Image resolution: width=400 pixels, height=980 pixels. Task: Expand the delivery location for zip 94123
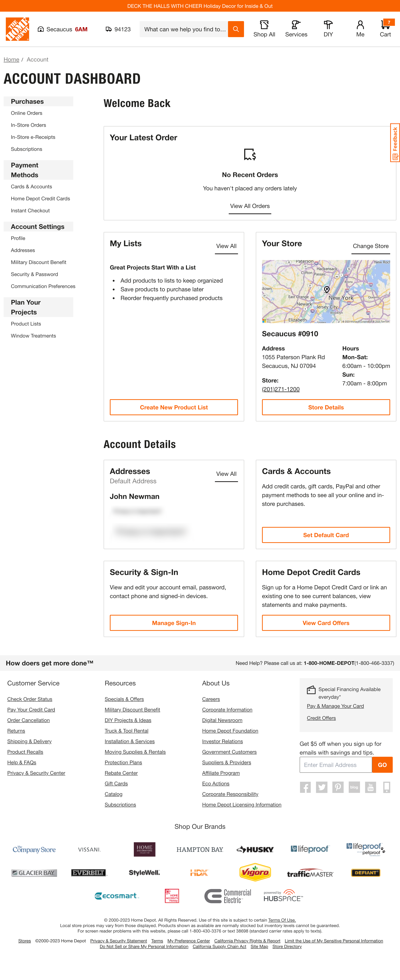tap(117, 29)
